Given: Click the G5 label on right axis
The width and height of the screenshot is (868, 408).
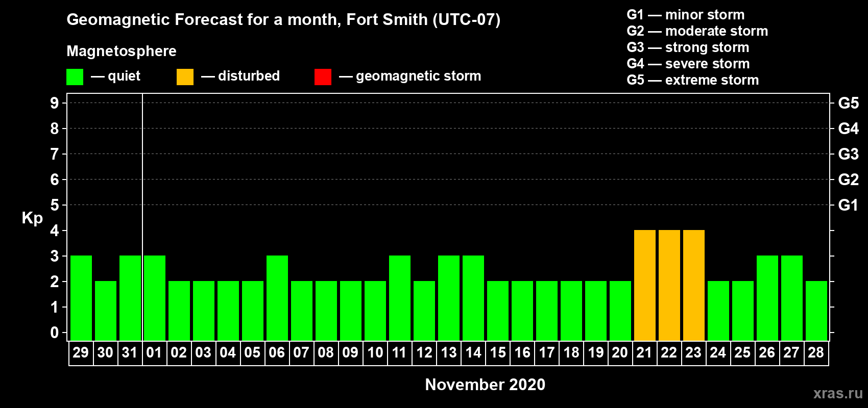Looking at the screenshot, I should [x=848, y=103].
